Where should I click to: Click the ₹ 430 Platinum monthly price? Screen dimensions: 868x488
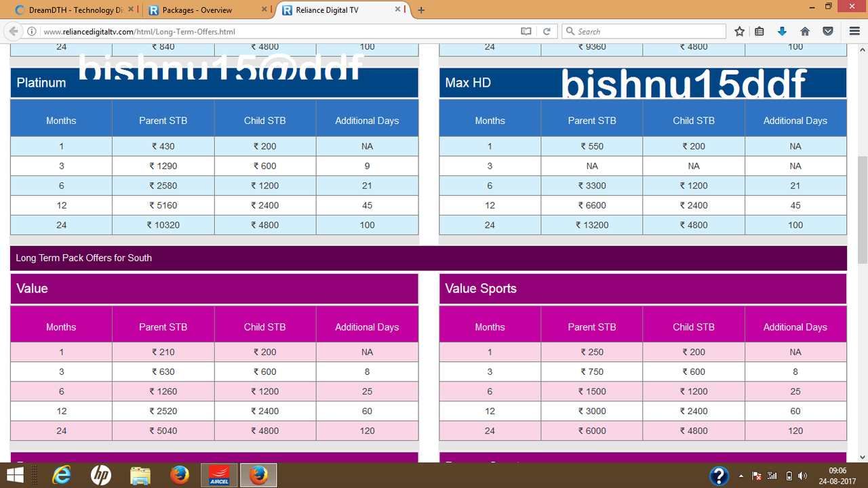163,146
